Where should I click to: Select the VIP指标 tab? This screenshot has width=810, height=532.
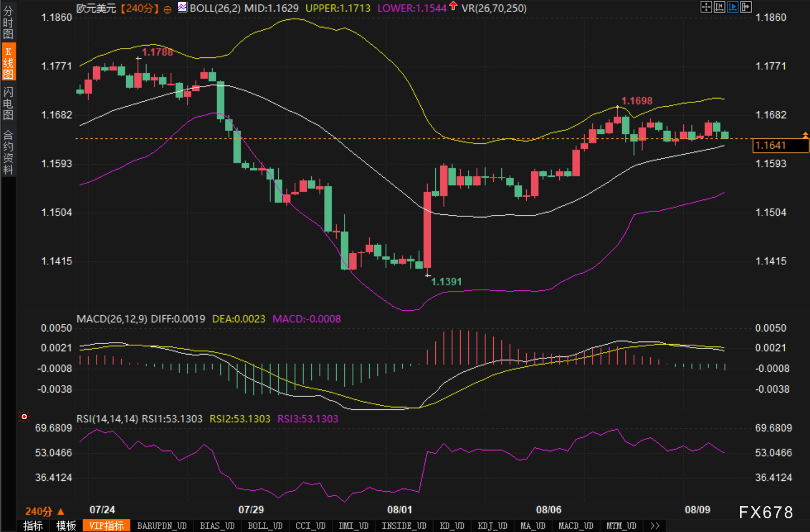(x=106, y=526)
